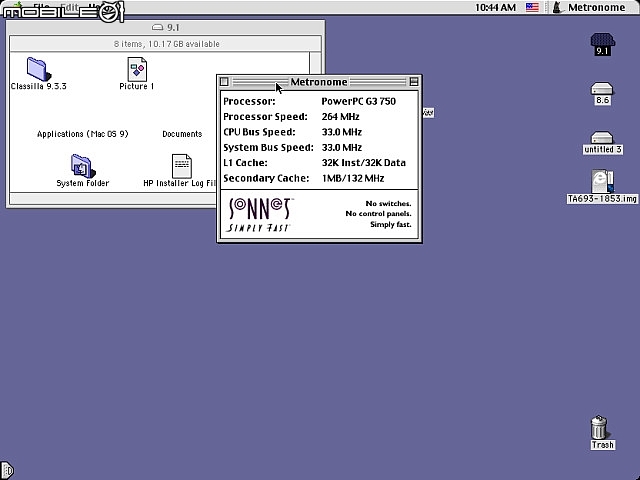Click the 9.1 window vertical scrollbar

[315, 64]
